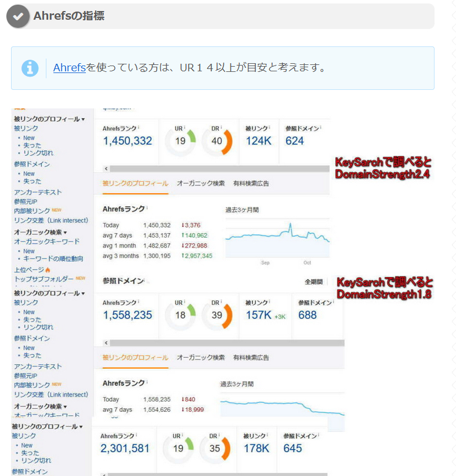Viewport: 456px width, 476px height.
Task: Switch to オーガニック検索 tab above Today 1,450,332
Action: (201, 183)
